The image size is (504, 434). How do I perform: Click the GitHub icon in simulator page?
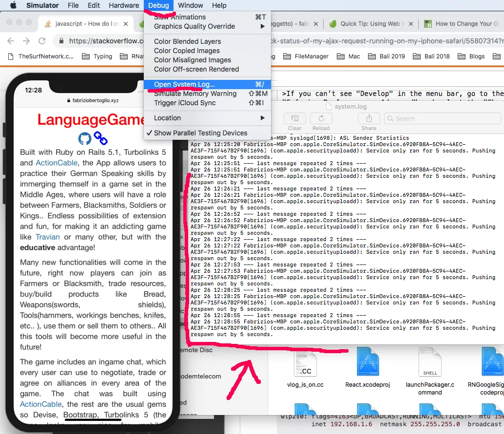(85, 138)
